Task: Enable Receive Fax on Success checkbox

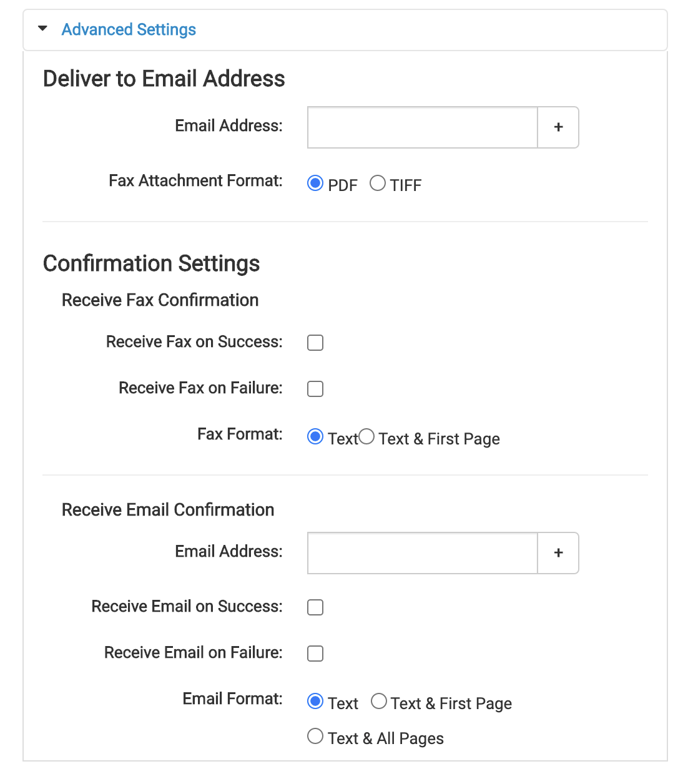Action: pyautogui.click(x=315, y=343)
